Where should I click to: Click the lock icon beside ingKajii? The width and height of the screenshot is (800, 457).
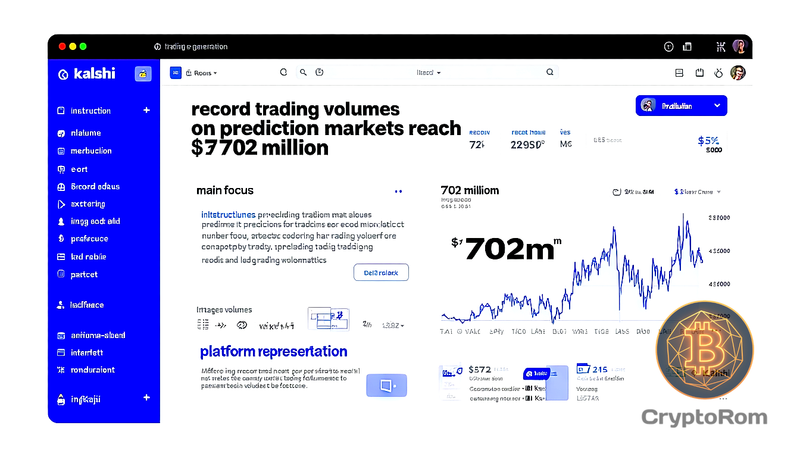61,399
